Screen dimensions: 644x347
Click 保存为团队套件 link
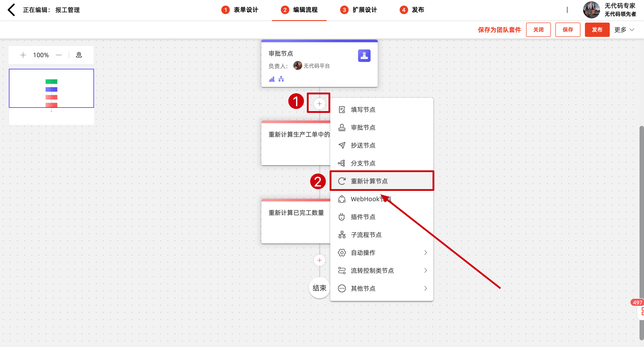point(499,30)
